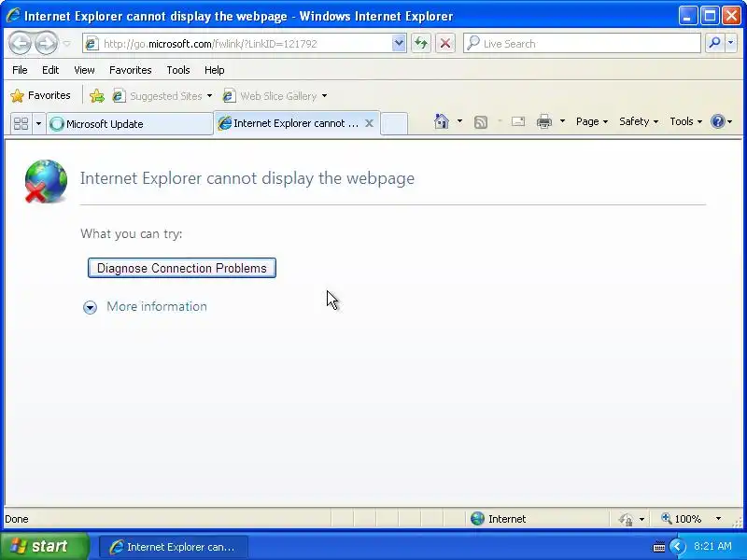
Task: Open the recent pages dropdown arrow
Action: 67,44
